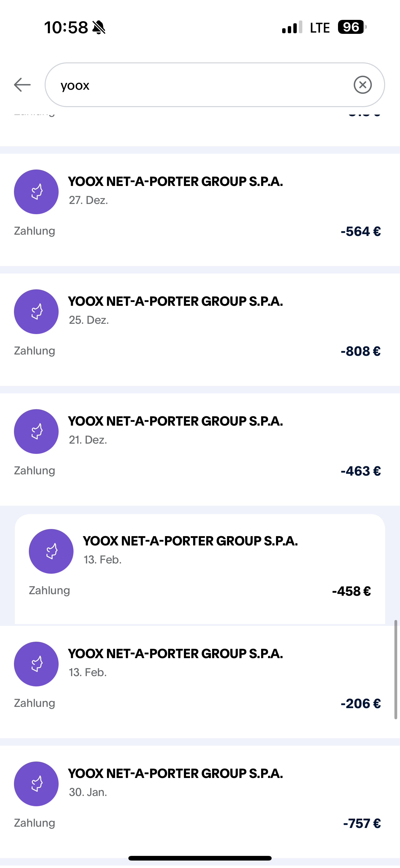Tap the back arrow

[22, 84]
